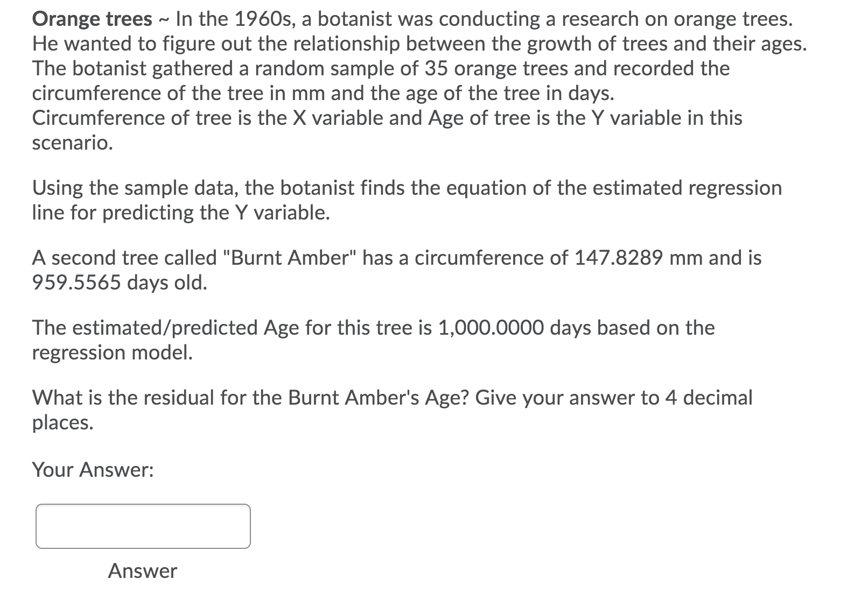The width and height of the screenshot is (868, 593).
Task: Click the word 'scenario.'
Action: pos(73,143)
